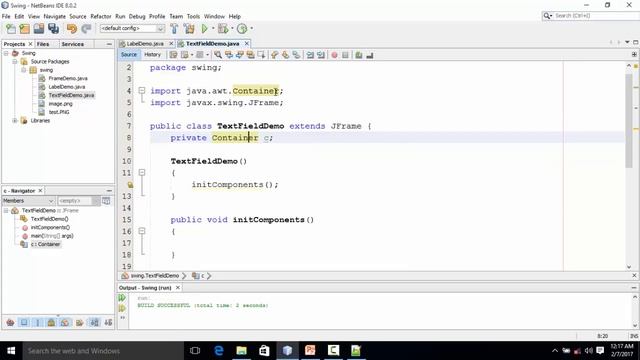Click the Debug Project icon
640x360 pixels.
click(223, 29)
